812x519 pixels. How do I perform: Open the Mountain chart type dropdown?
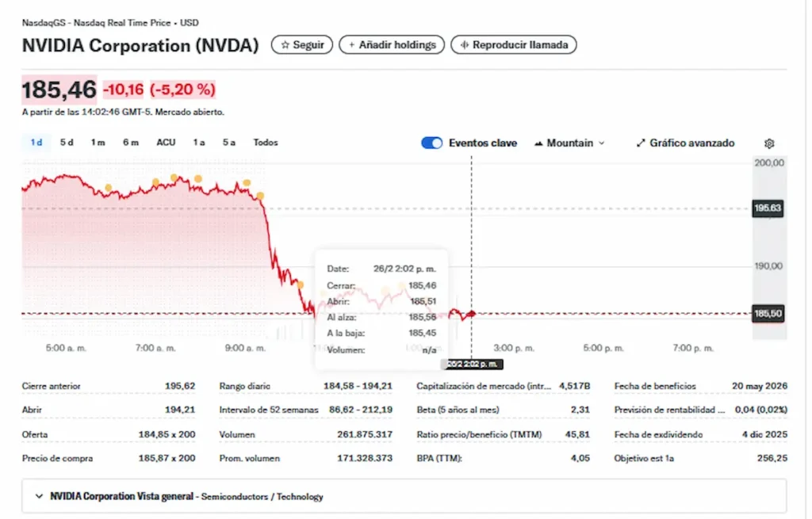pos(570,143)
